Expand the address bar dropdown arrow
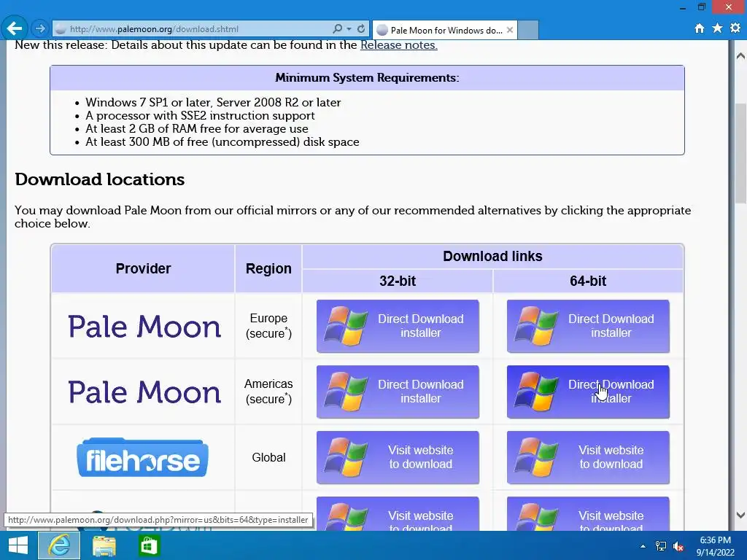747x560 pixels. (349, 29)
